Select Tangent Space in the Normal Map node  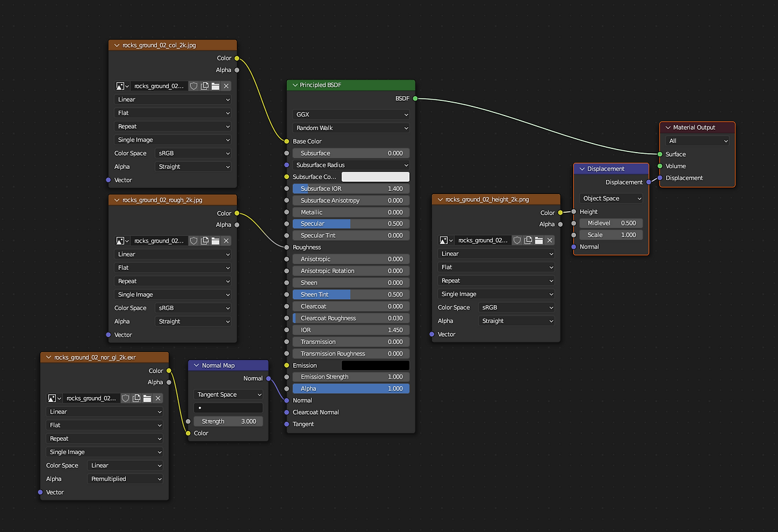pyautogui.click(x=228, y=394)
